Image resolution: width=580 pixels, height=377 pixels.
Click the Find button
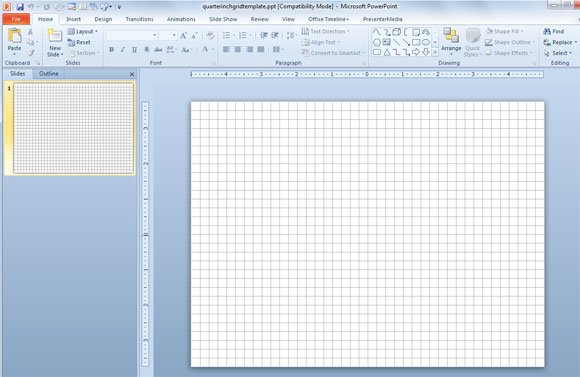(x=554, y=32)
